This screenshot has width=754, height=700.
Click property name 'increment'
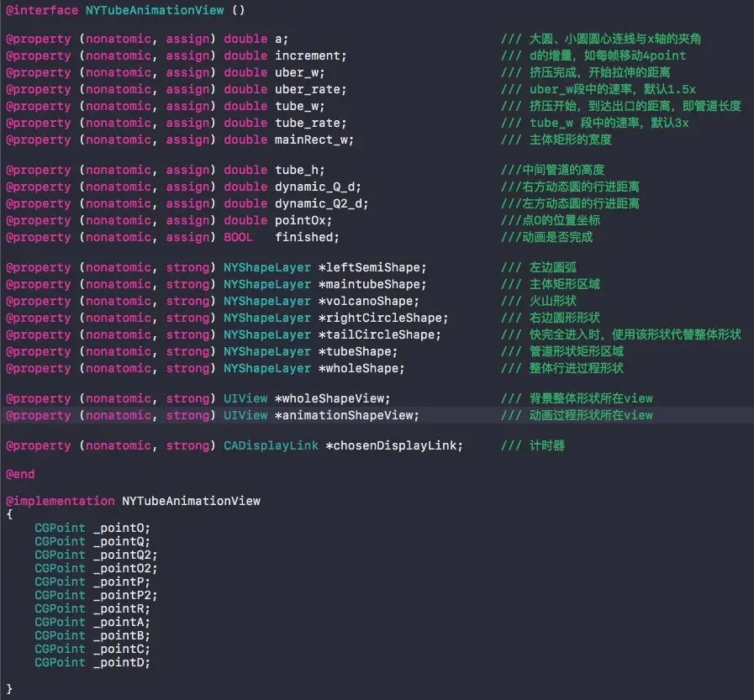tap(308, 55)
